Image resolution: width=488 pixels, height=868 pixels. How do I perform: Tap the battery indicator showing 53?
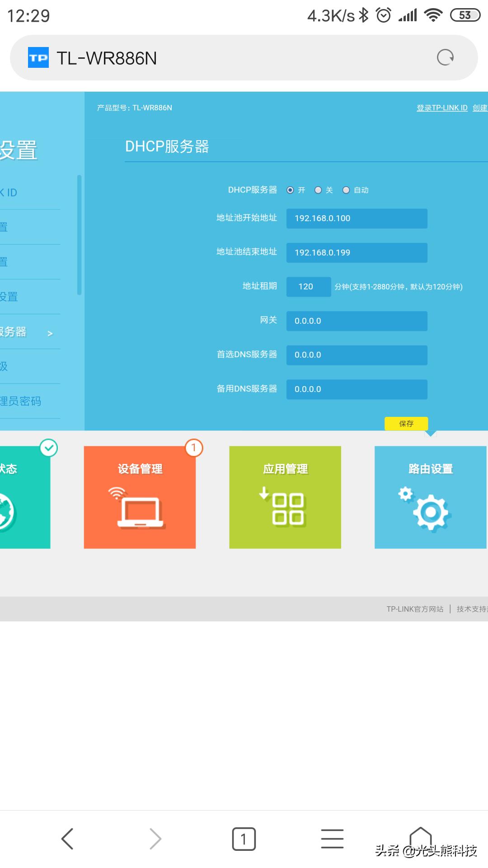(x=465, y=15)
